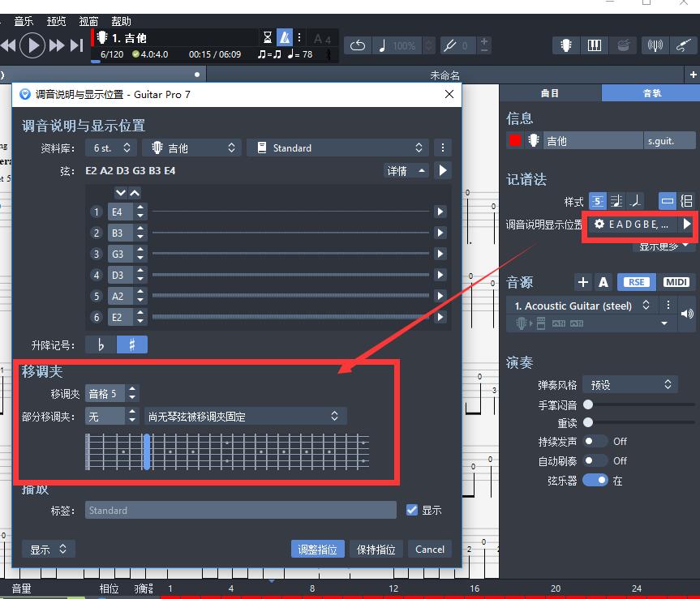Open the guitar fretboard view
This screenshot has width=700, height=599.
point(565,45)
